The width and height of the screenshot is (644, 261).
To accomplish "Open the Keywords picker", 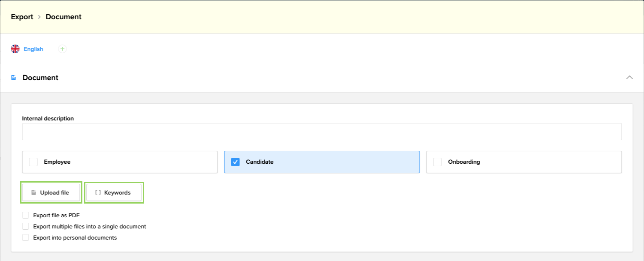I will click(114, 192).
